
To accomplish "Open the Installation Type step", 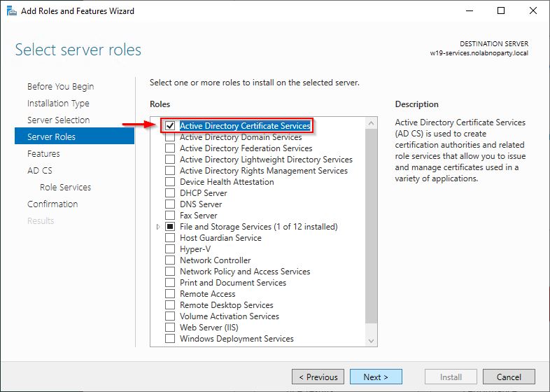I will tap(58, 103).
